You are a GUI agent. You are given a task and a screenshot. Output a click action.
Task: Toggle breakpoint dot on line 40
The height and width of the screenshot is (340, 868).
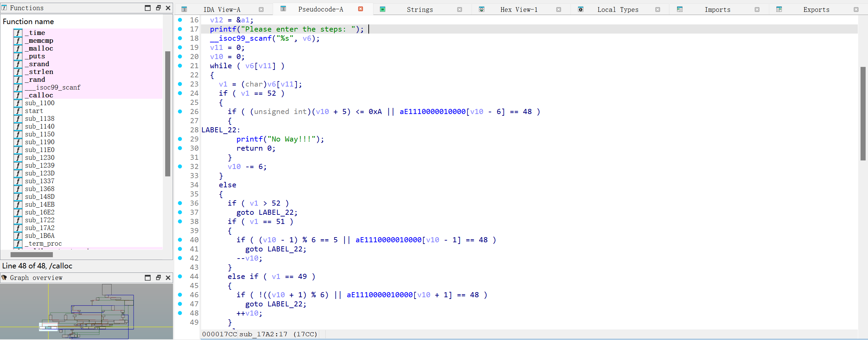(180, 240)
